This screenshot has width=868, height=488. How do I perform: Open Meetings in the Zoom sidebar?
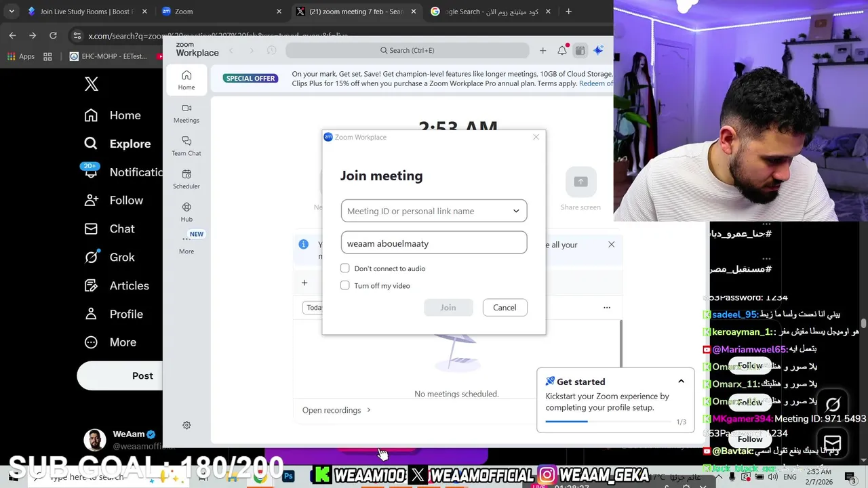186,113
